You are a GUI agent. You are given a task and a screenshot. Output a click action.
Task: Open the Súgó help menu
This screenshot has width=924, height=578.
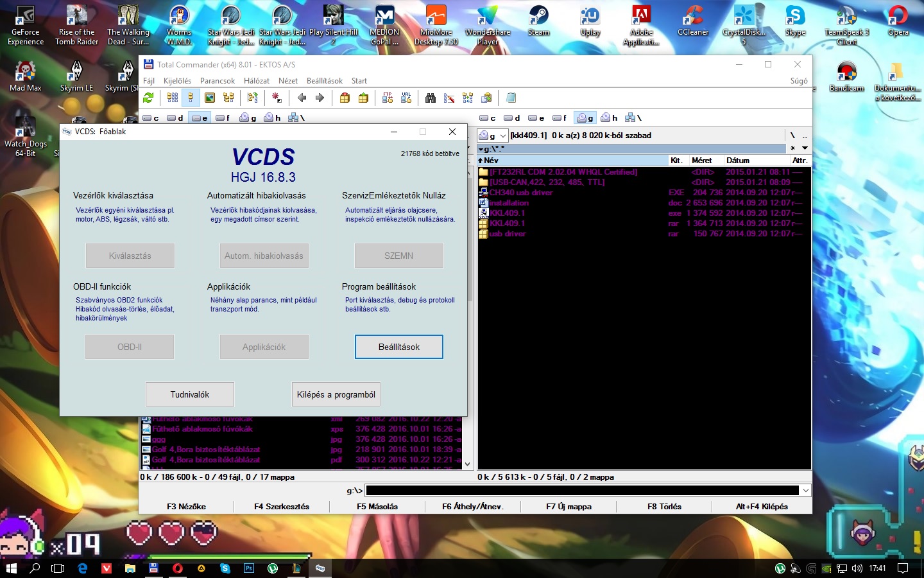[x=799, y=81]
